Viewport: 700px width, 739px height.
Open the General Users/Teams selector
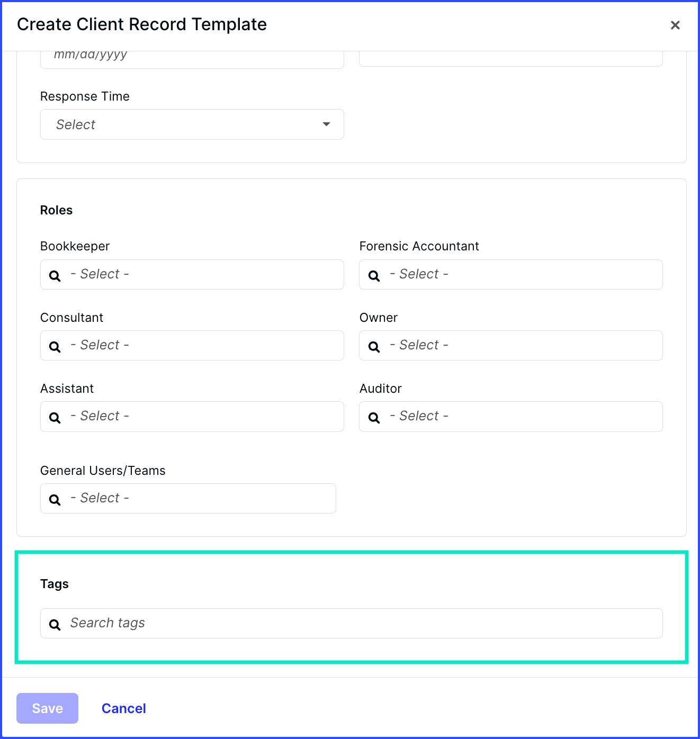click(x=187, y=498)
